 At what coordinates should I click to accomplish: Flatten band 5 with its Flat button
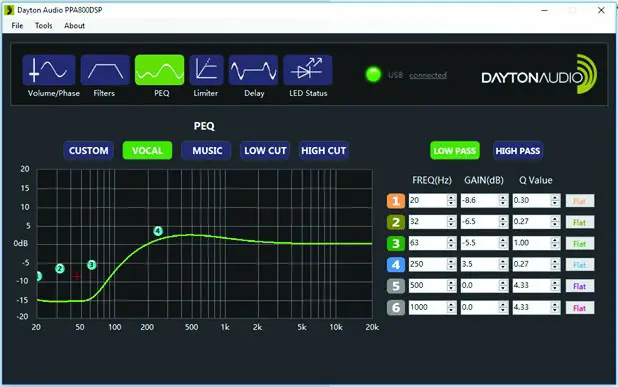[x=580, y=286]
